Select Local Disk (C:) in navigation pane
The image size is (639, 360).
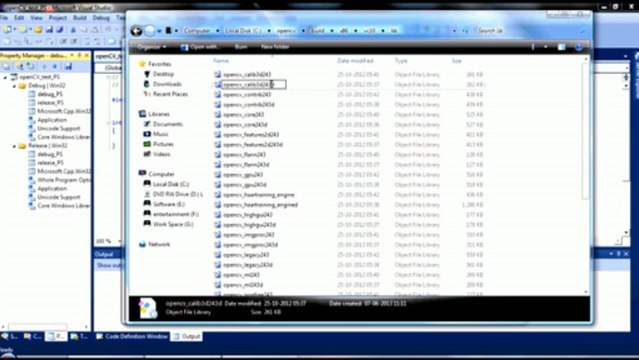[x=170, y=184]
